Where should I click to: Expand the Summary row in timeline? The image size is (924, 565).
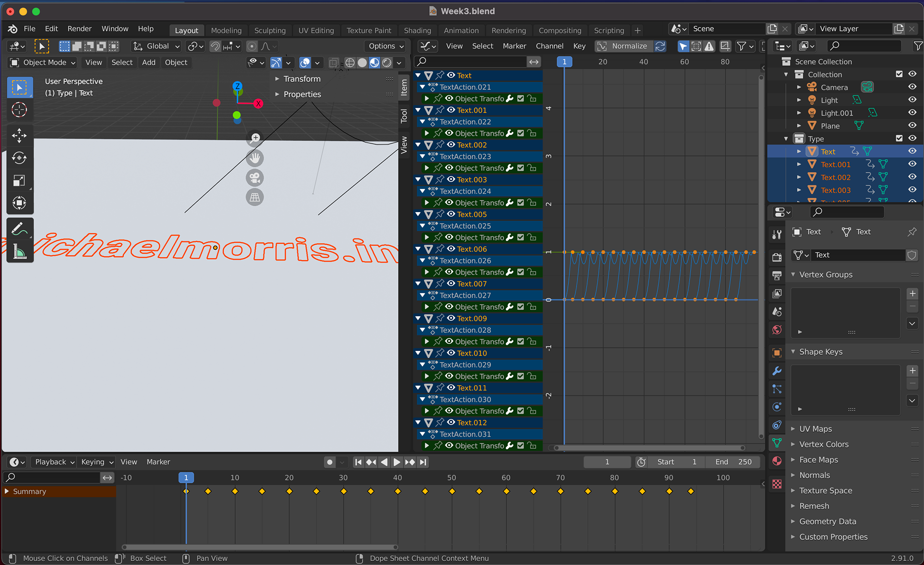click(7, 491)
